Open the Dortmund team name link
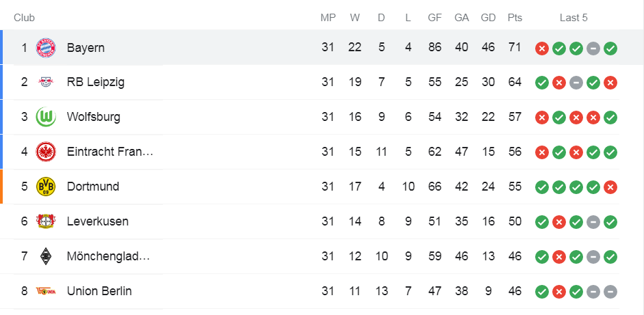Screen dimensions: 644x315 (x=93, y=187)
